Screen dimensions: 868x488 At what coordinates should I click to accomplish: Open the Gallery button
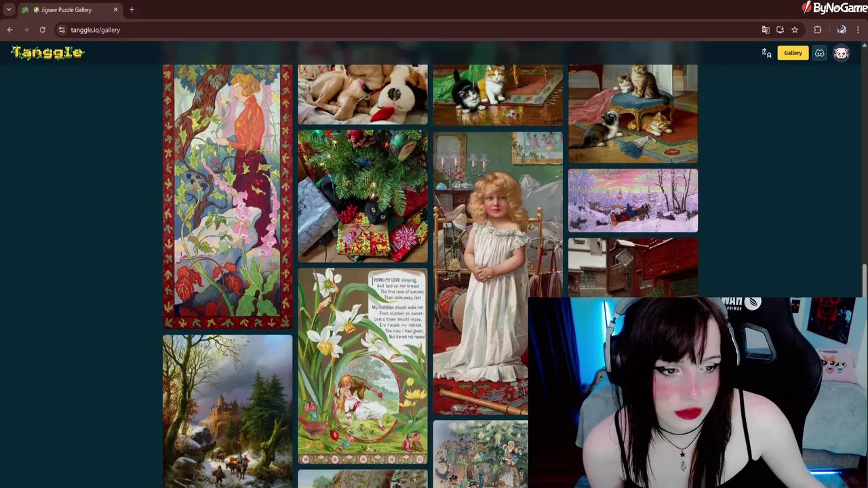pos(793,53)
